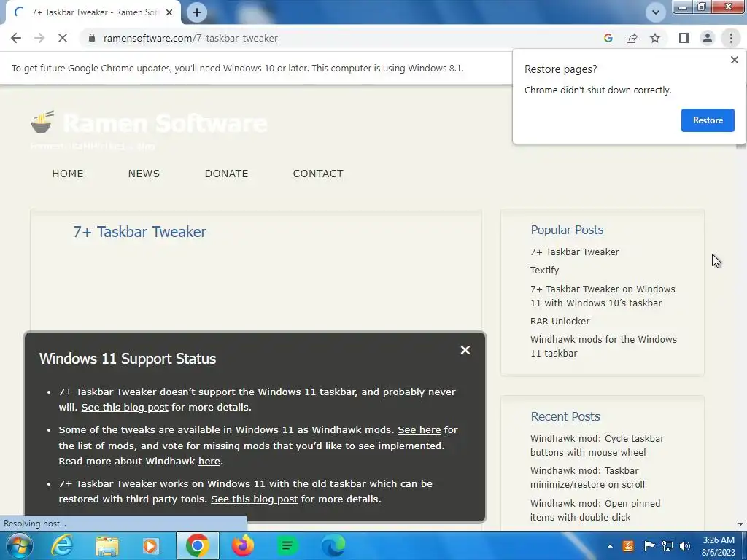
Task: Open the "See this blog post" link about old taskbar
Action: (255, 499)
